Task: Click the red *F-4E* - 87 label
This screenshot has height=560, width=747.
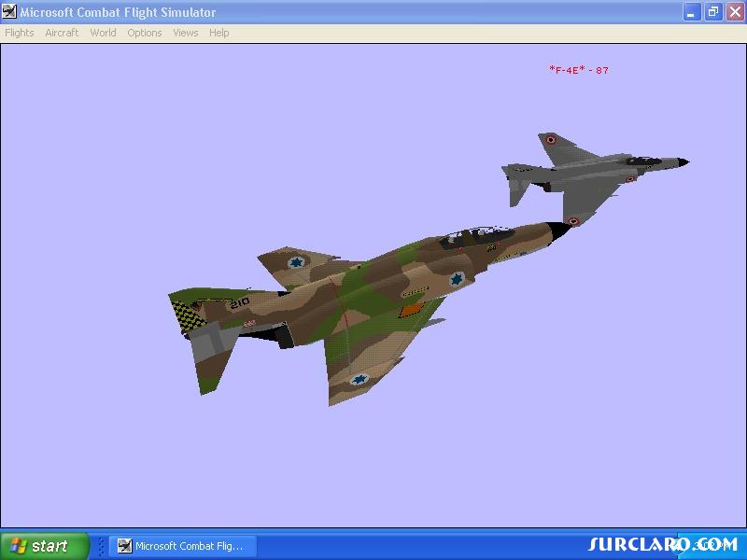Action: pos(579,70)
